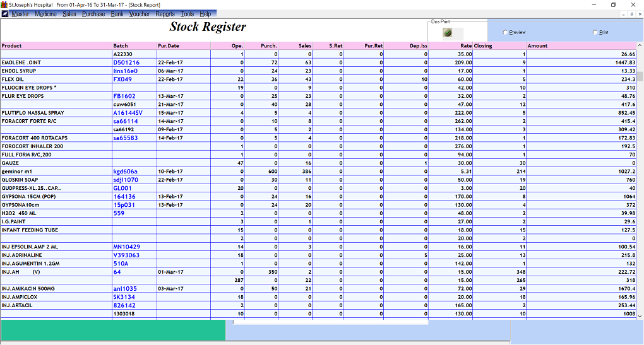The width and height of the screenshot is (644, 345).
Task: Minimize the inner Stock Report window
Action: (623, 14)
